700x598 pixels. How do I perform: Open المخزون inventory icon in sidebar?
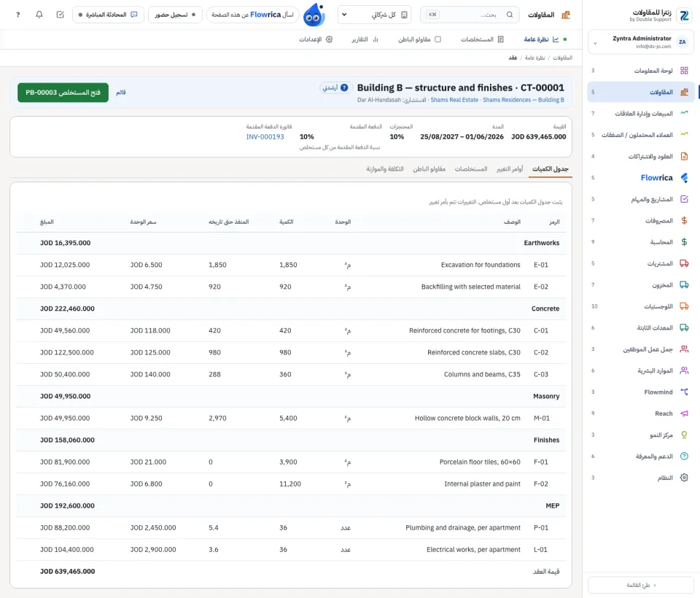point(684,285)
